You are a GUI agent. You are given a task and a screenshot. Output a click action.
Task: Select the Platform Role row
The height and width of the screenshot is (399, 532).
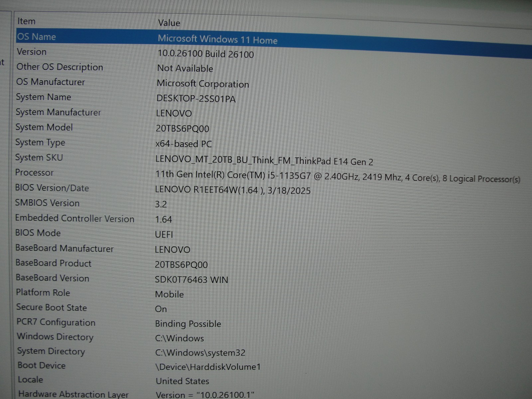pyautogui.click(x=43, y=293)
